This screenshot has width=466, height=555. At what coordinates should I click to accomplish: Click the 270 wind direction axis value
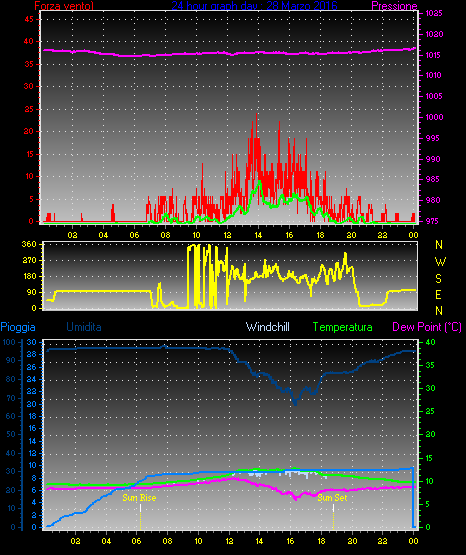(x=29, y=260)
